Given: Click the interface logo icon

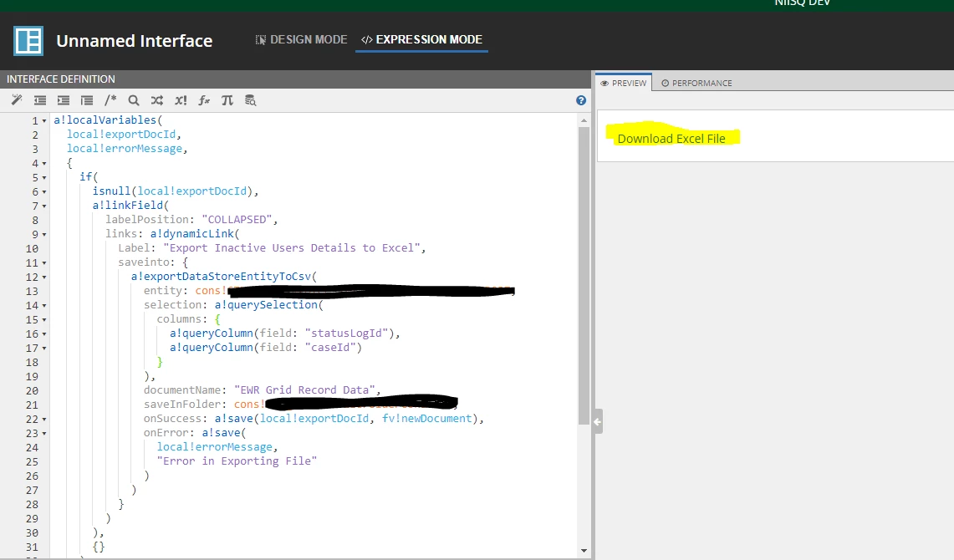Looking at the screenshot, I should [28, 41].
